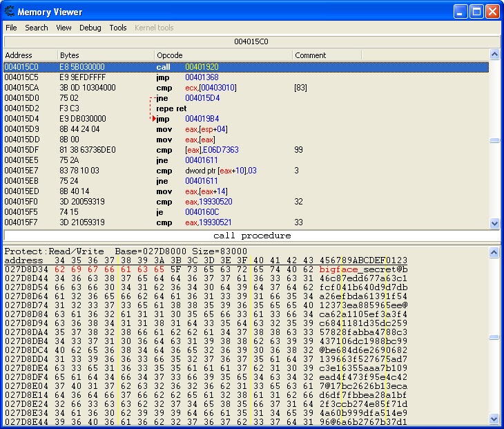Viewport: 504px width, 429px height.
Task: Select the row at address 004015C0
Action: 246,67
